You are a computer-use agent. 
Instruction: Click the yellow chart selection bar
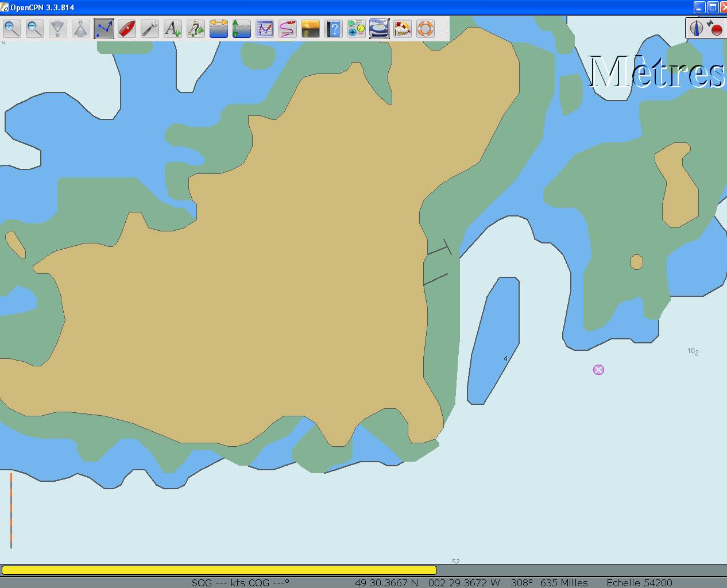(219, 570)
